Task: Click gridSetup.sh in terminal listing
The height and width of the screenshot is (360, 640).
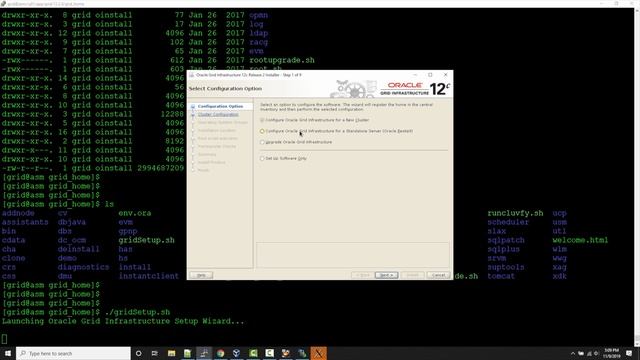Action: tap(147, 240)
